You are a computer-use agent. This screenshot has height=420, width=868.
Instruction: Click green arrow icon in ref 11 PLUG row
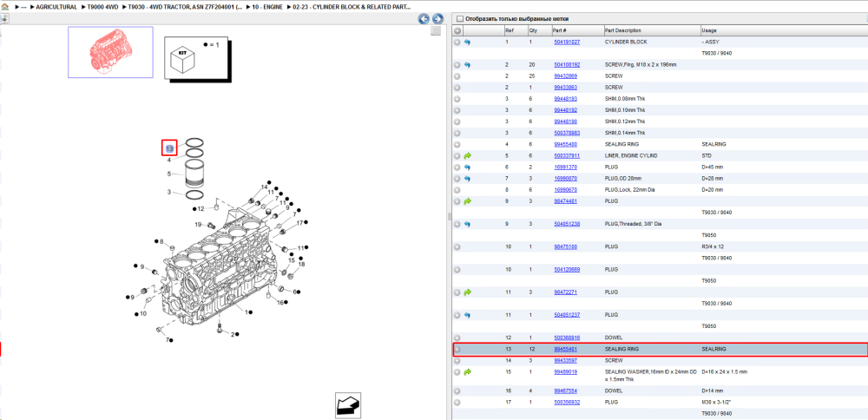pyautogui.click(x=467, y=292)
